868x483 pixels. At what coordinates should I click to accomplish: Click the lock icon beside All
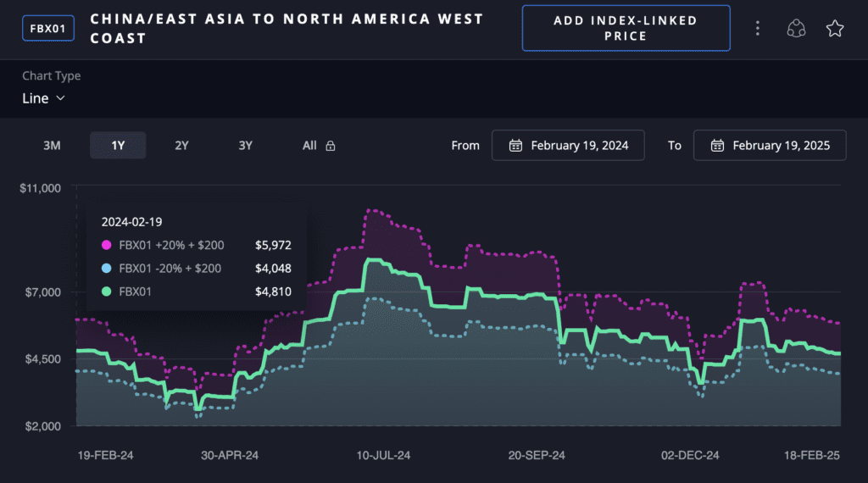331,146
